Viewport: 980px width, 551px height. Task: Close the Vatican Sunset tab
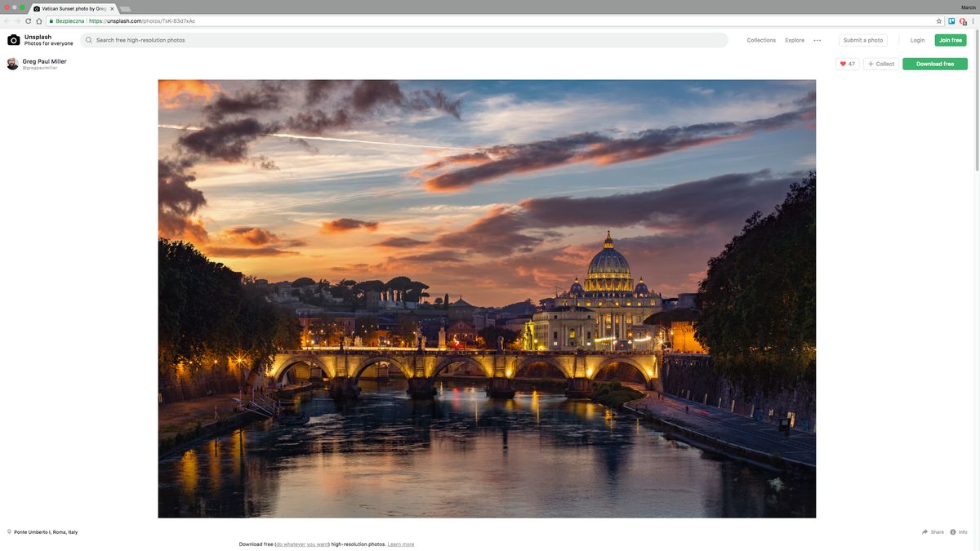pyautogui.click(x=112, y=8)
